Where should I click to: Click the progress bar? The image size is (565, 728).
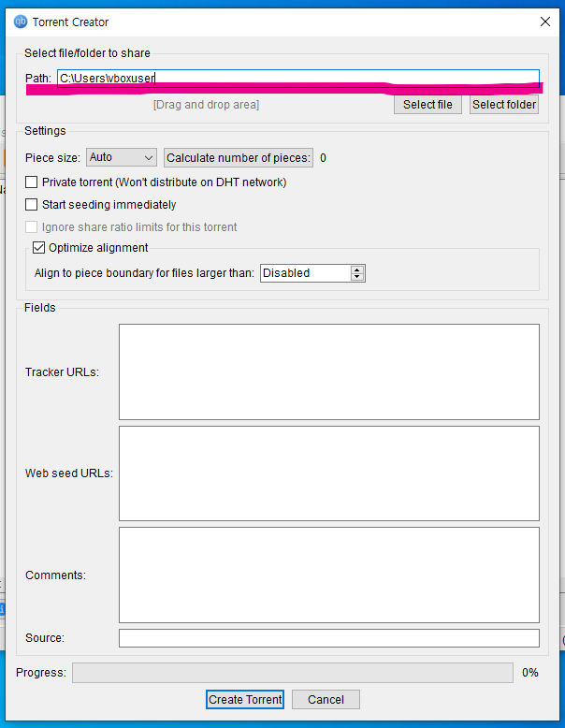click(x=293, y=672)
